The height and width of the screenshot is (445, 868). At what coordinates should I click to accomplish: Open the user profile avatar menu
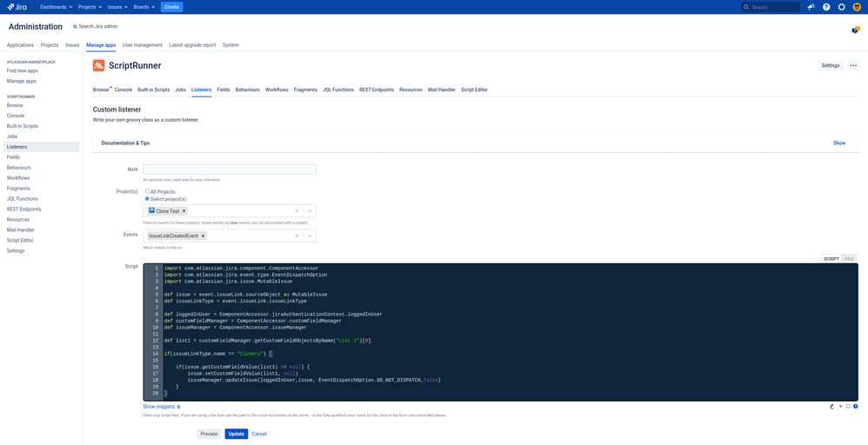click(857, 7)
